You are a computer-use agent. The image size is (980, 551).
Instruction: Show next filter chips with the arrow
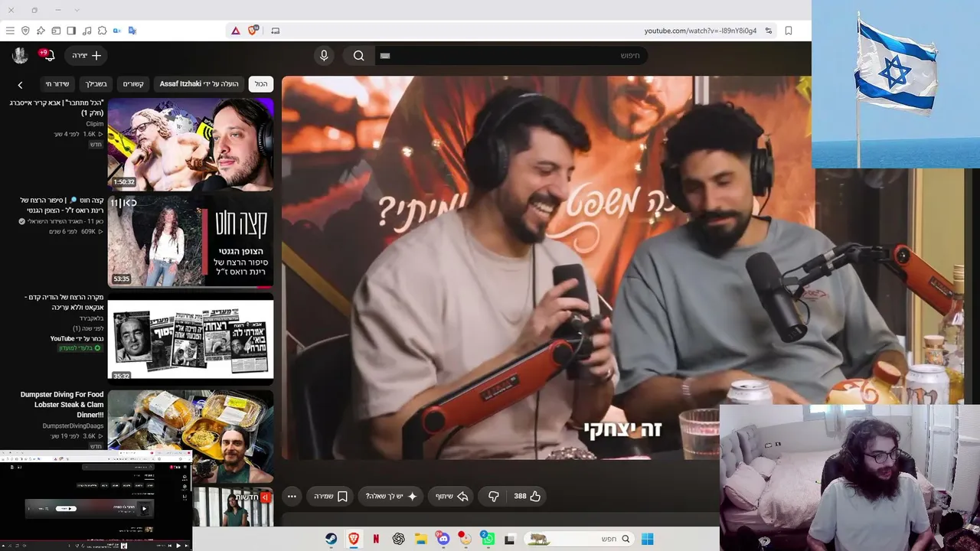(x=21, y=85)
